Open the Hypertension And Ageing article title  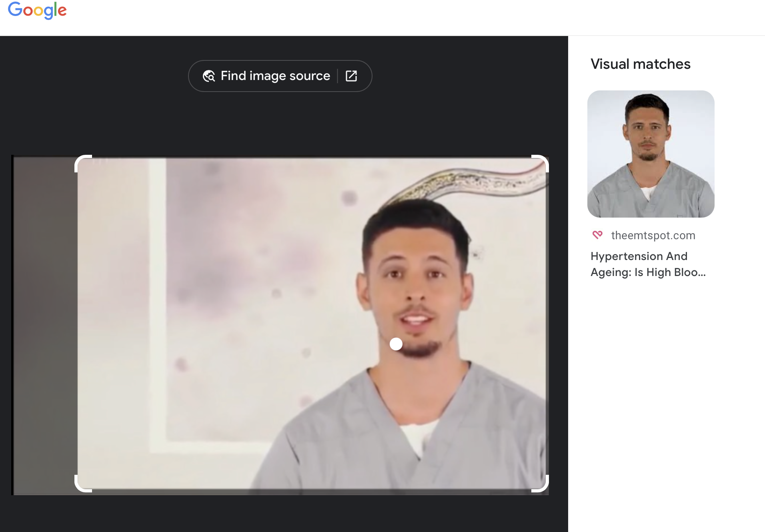pos(648,264)
